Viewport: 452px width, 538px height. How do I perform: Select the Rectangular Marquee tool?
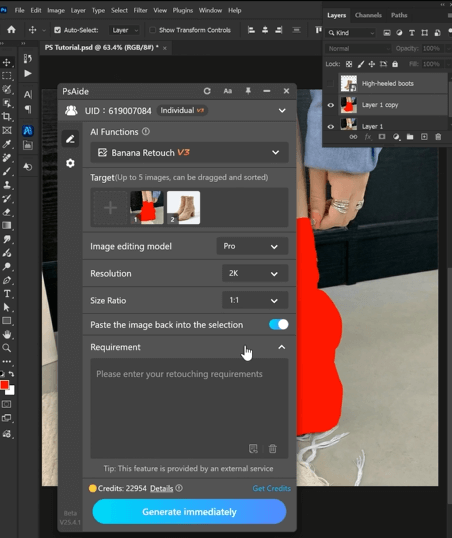(x=7, y=76)
